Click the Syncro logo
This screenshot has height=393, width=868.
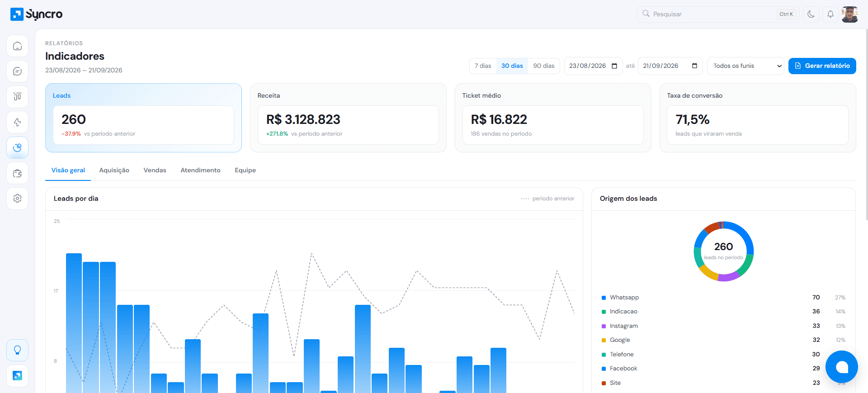pos(36,14)
